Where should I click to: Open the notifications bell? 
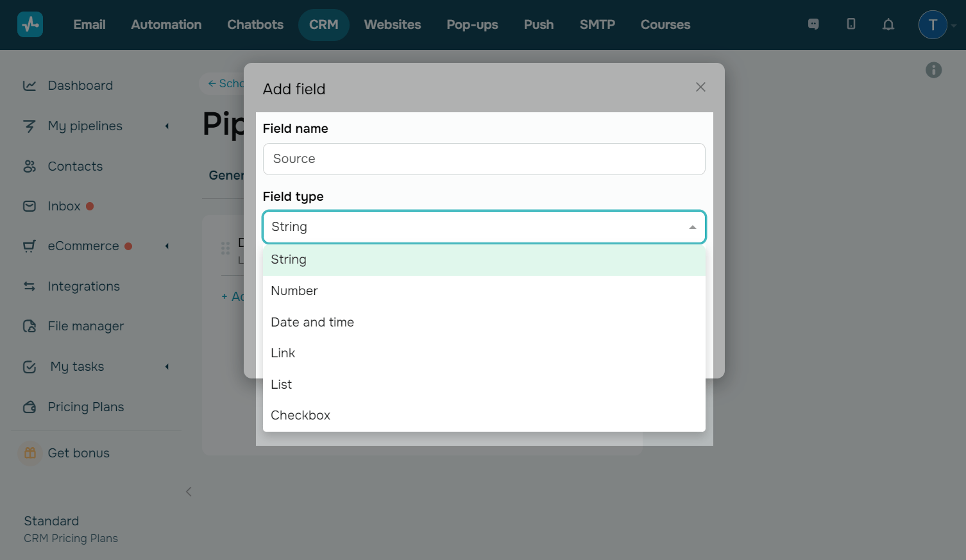tap(888, 24)
